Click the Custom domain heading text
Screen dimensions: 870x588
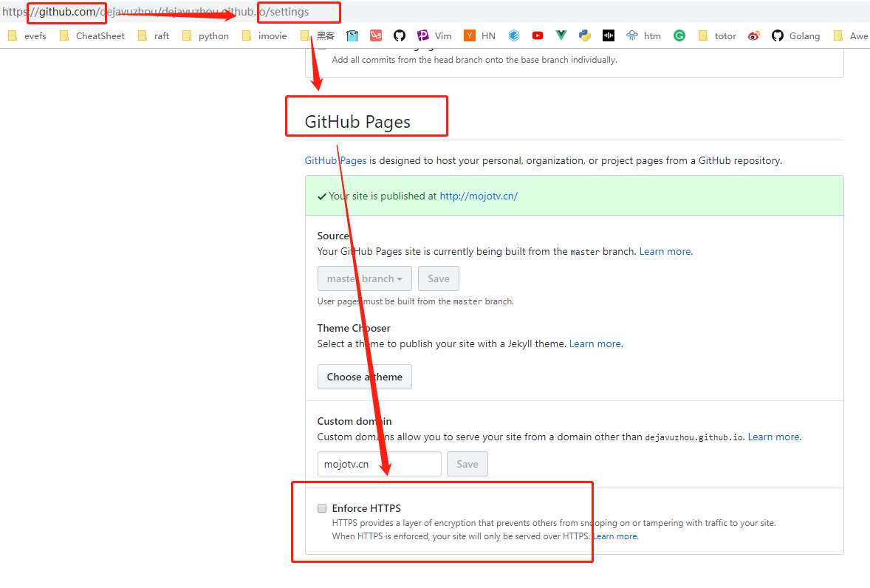(354, 421)
